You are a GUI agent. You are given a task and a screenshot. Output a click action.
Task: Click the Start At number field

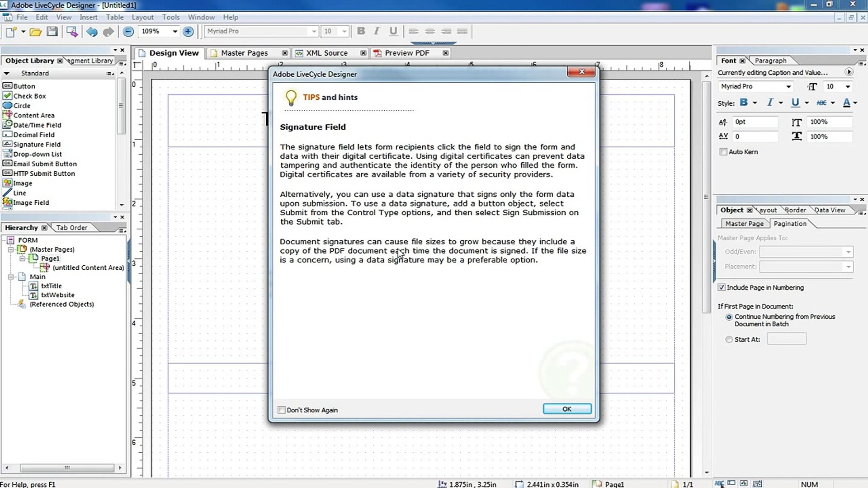pyautogui.click(x=787, y=339)
